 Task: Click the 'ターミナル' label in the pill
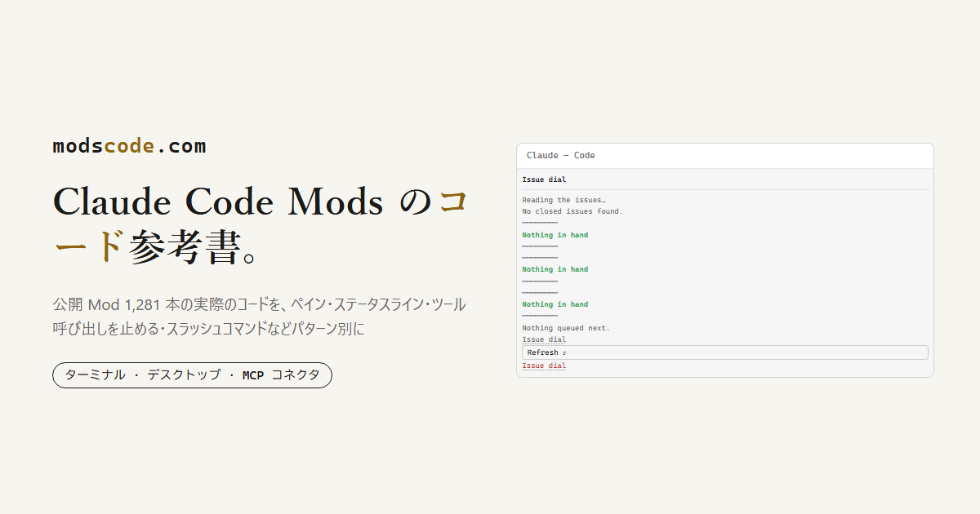click(95, 375)
